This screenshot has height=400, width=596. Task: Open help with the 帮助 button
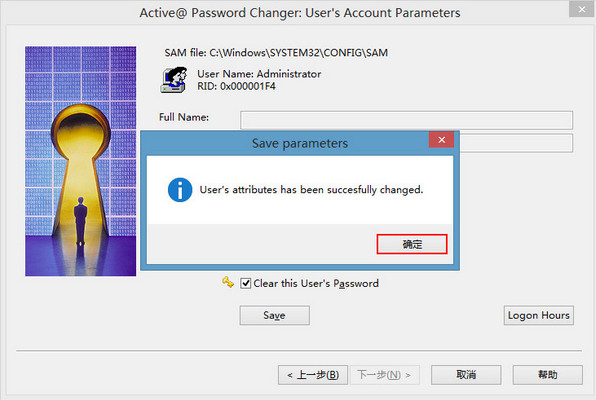coord(548,375)
